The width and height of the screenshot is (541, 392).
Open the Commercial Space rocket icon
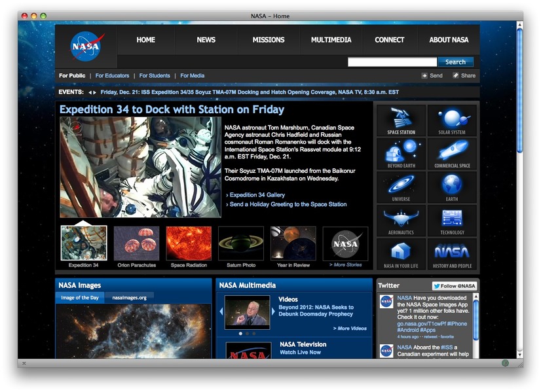(452, 154)
